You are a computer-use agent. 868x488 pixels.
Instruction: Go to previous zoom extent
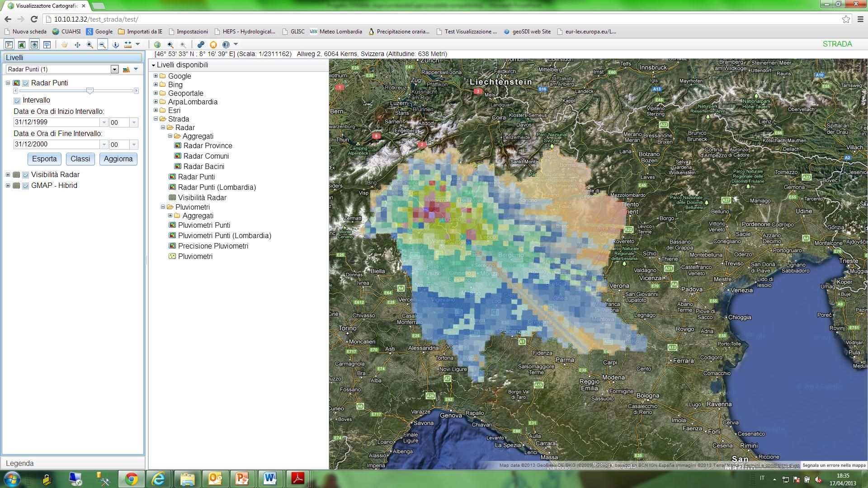[170, 44]
